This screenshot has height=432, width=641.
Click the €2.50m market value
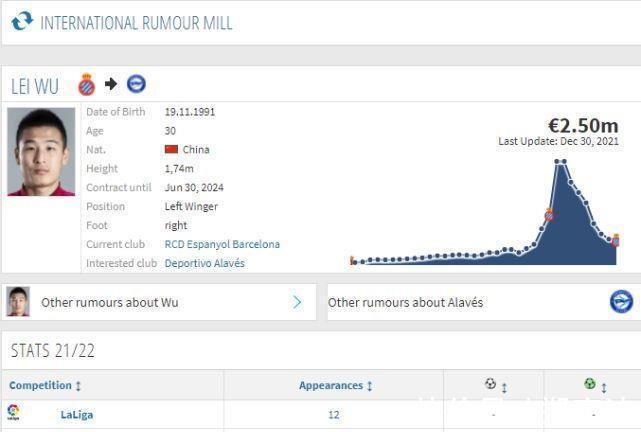583,125
